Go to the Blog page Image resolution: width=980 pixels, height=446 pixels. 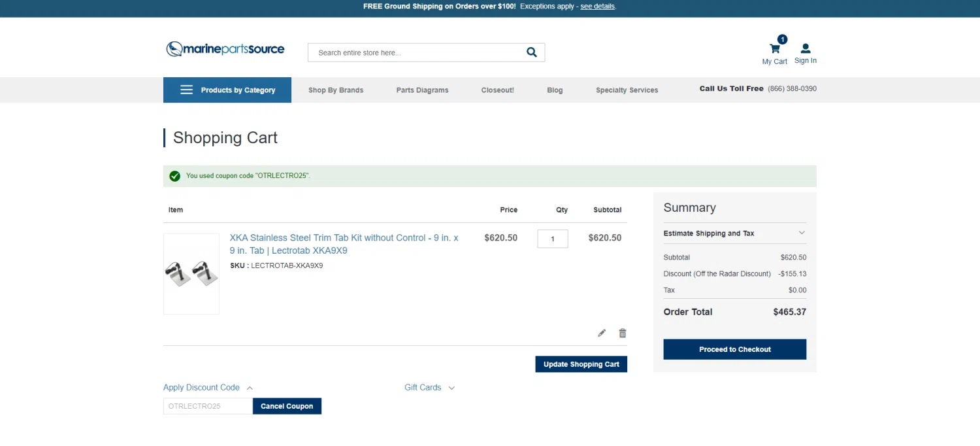click(x=555, y=90)
